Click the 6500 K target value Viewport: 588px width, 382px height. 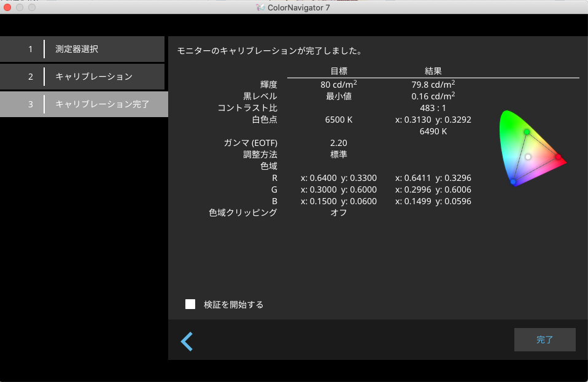click(x=339, y=120)
